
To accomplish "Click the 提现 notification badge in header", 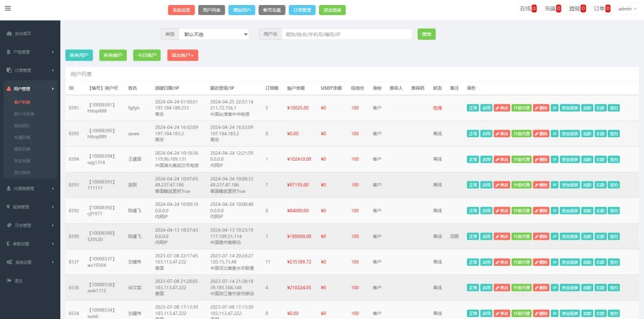I will point(583,9).
